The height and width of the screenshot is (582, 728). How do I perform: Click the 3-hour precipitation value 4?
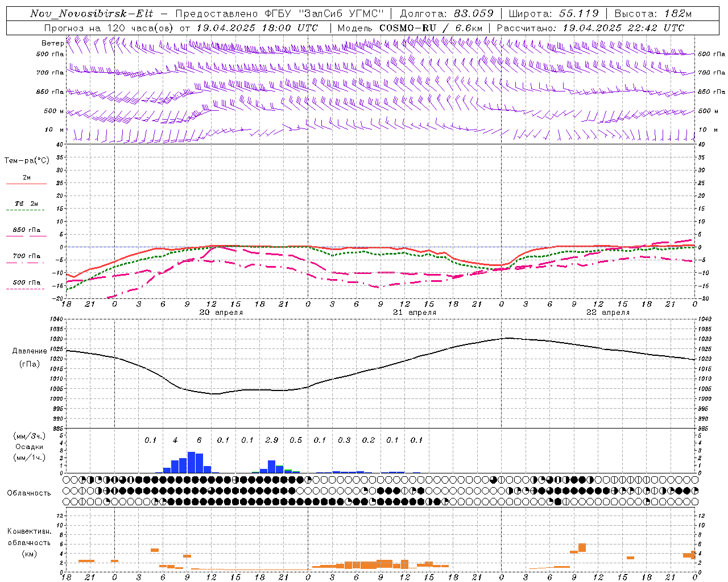[175, 440]
